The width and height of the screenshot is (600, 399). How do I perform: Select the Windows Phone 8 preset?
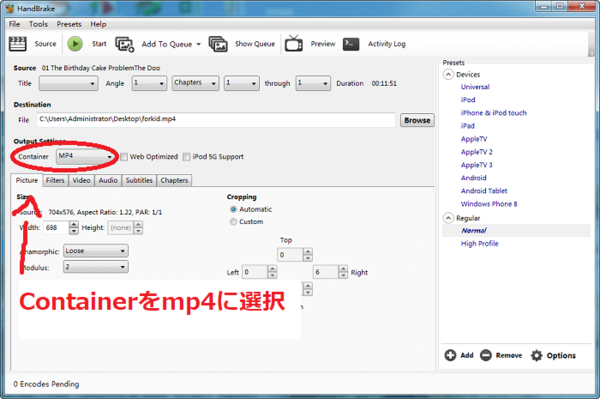489,204
